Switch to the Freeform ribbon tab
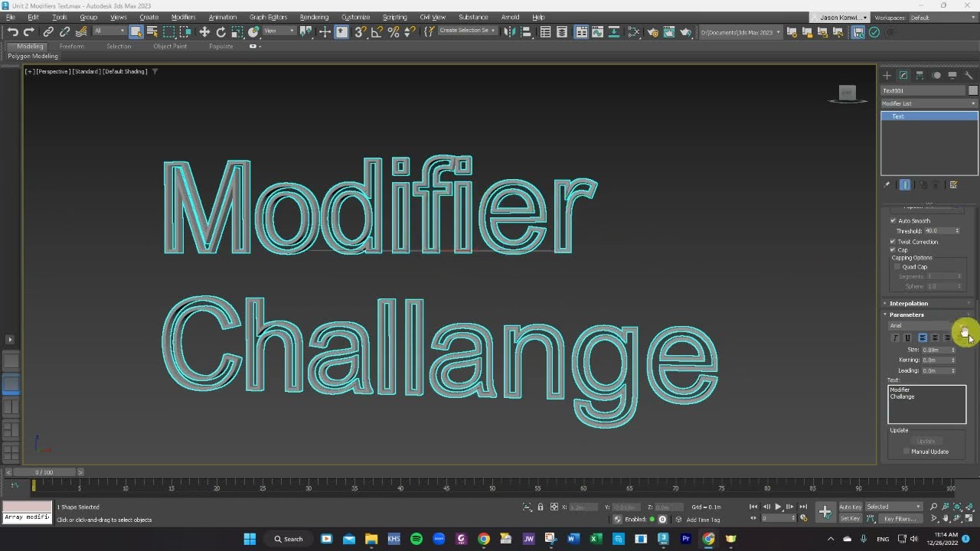 click(x=72, y=46)
